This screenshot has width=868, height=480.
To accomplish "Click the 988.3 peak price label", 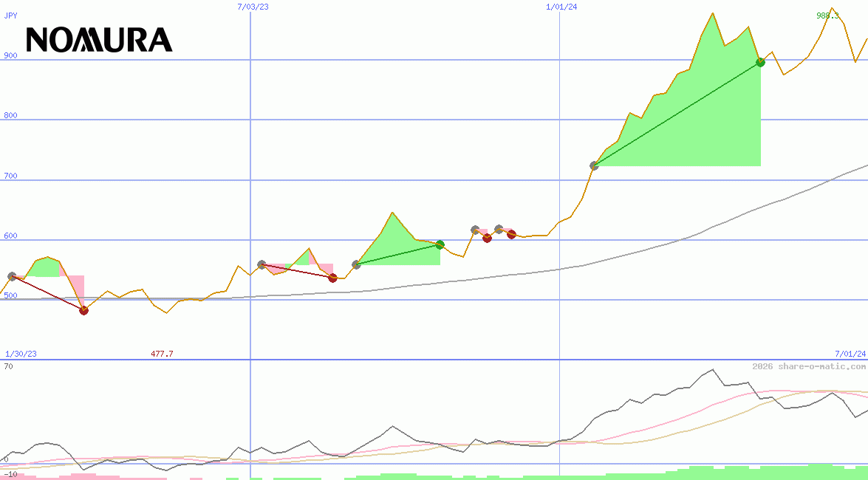I will 828,16.
